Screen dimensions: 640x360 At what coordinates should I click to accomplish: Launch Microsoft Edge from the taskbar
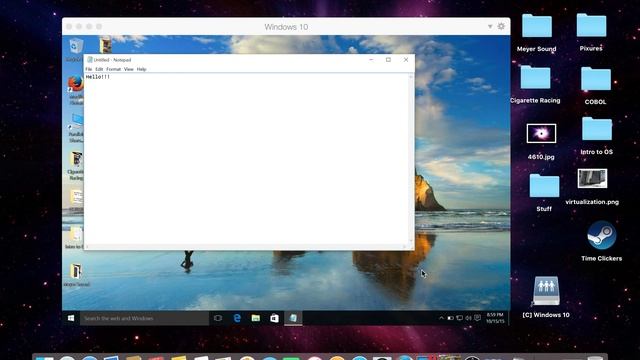237,318
